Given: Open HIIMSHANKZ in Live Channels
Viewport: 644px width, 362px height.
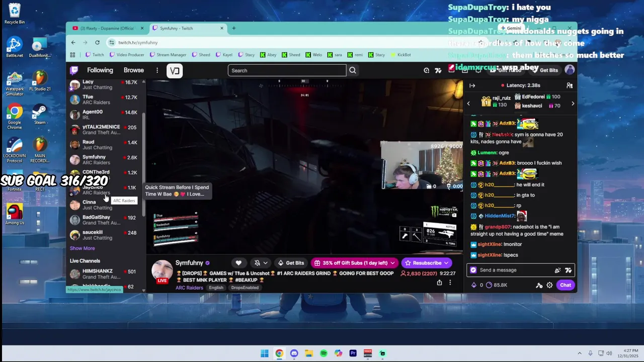Looking at the screenshot, I should (106, 274).
